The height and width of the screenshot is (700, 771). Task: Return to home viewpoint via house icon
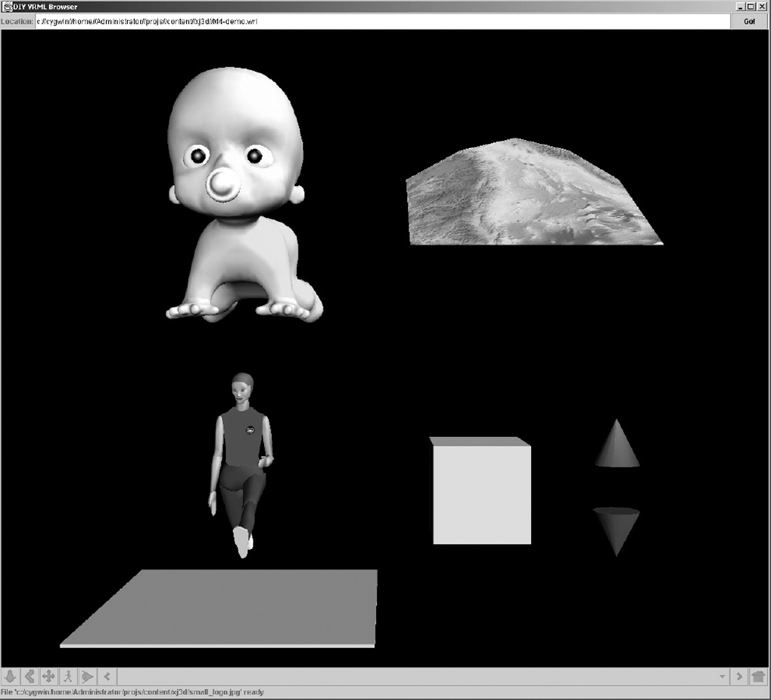click(758, 677)
